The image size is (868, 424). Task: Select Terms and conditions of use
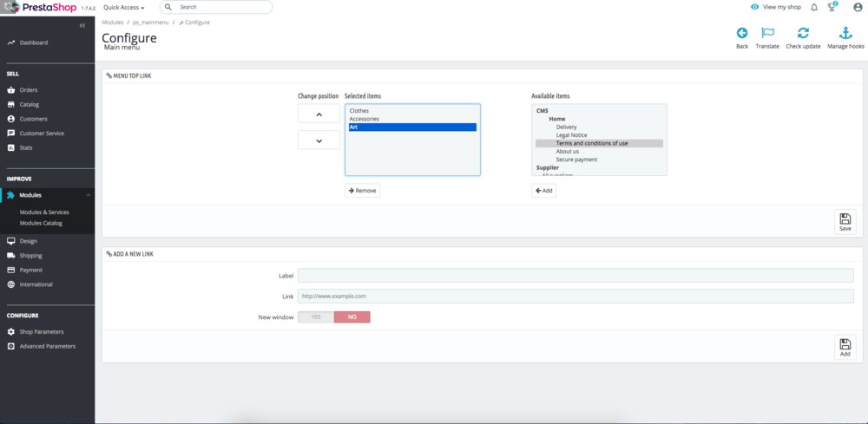(x=599, y=143)
